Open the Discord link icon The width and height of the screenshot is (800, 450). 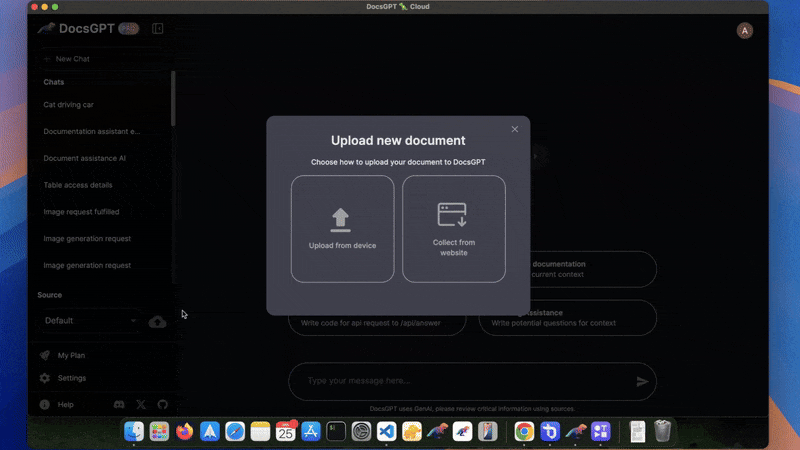click(119, 404)
